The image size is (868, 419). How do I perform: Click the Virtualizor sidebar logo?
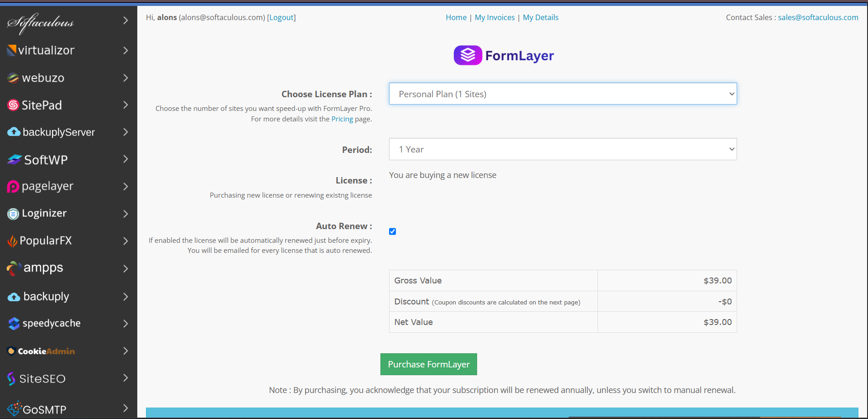pos(41,50)
